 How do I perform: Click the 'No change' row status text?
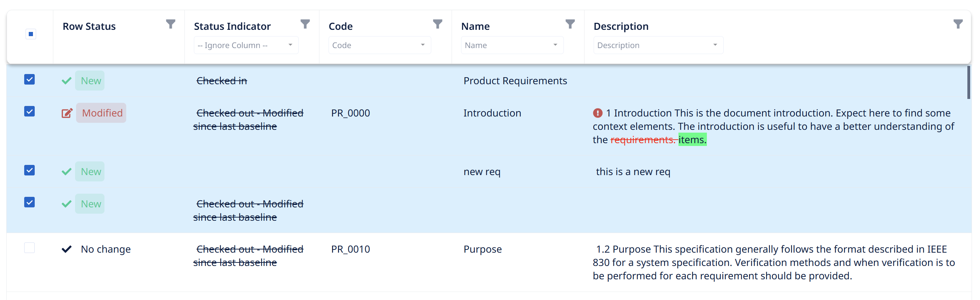pos(106,249)
